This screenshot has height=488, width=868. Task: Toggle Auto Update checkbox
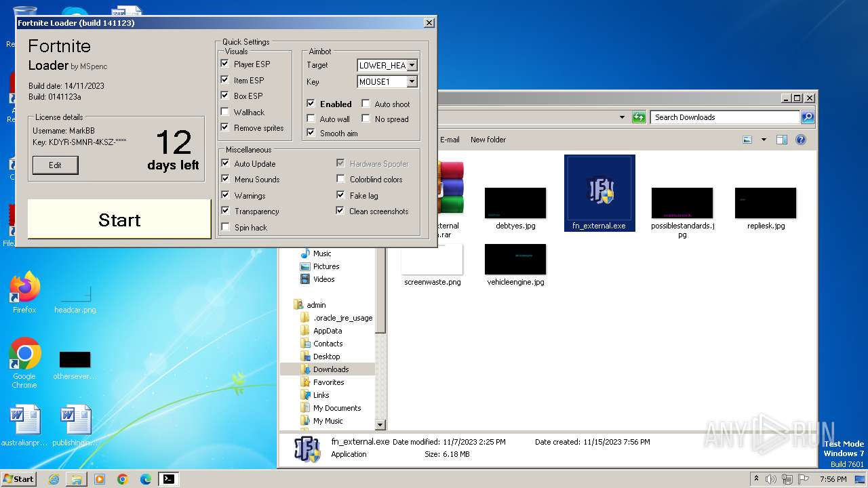pos(225,163)
